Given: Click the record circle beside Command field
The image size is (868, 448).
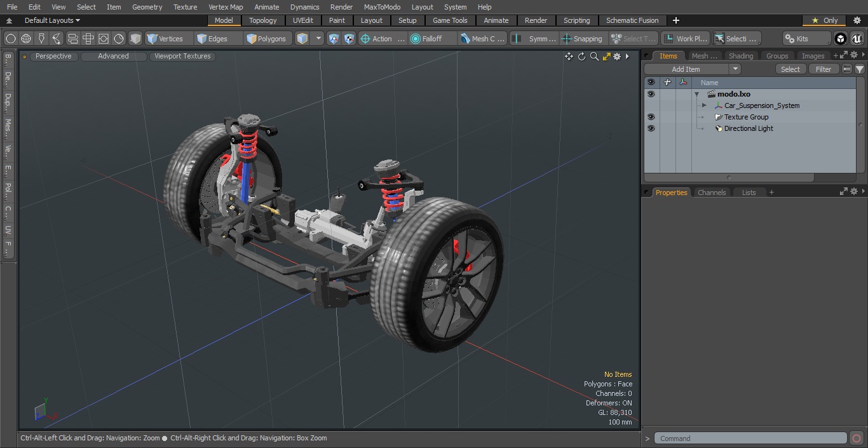Looking at the screenshot, I should point(856,438).
